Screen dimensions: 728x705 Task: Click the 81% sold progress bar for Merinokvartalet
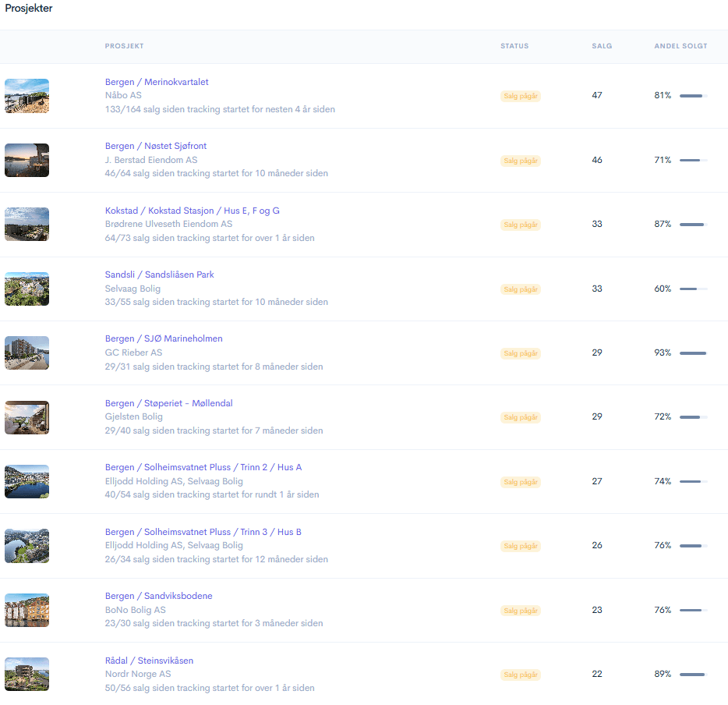[x=694, y=96]
